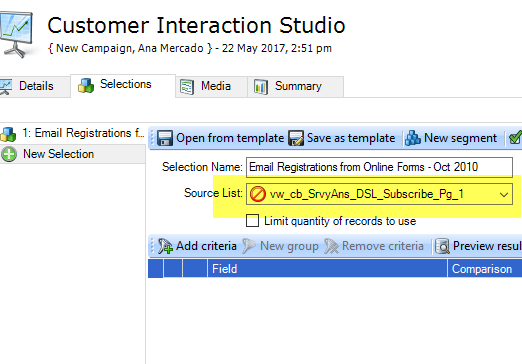
Task: Click the Customer Interaction Studio presentation icon
Action: [16, 34]
